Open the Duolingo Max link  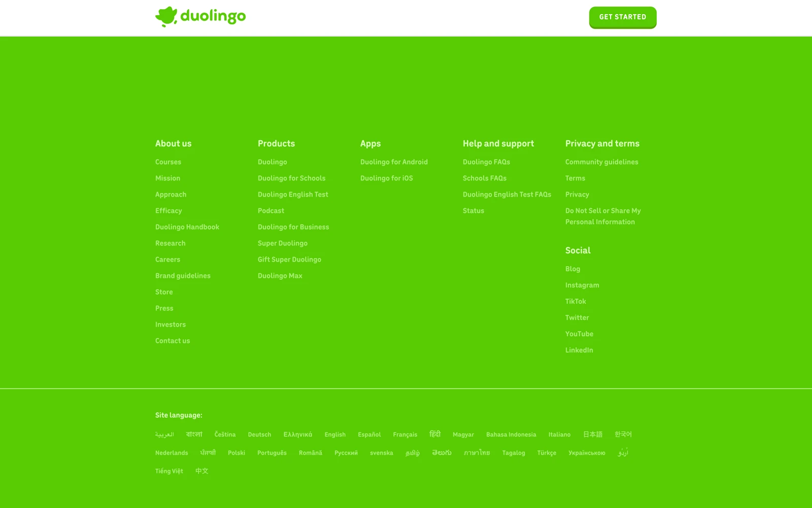tap(280, 276)
